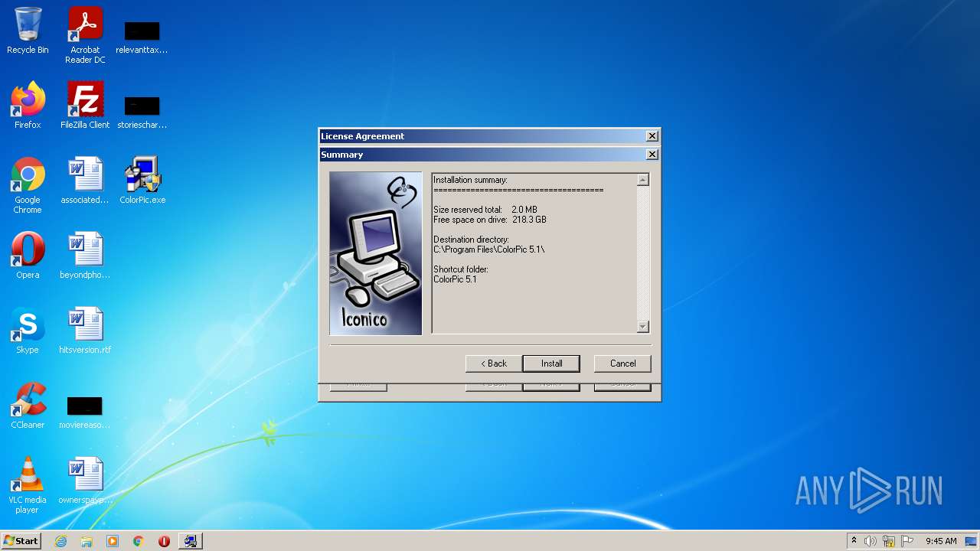
Task: Open Internet Explorer from taskbar
Action: [60, 541]
